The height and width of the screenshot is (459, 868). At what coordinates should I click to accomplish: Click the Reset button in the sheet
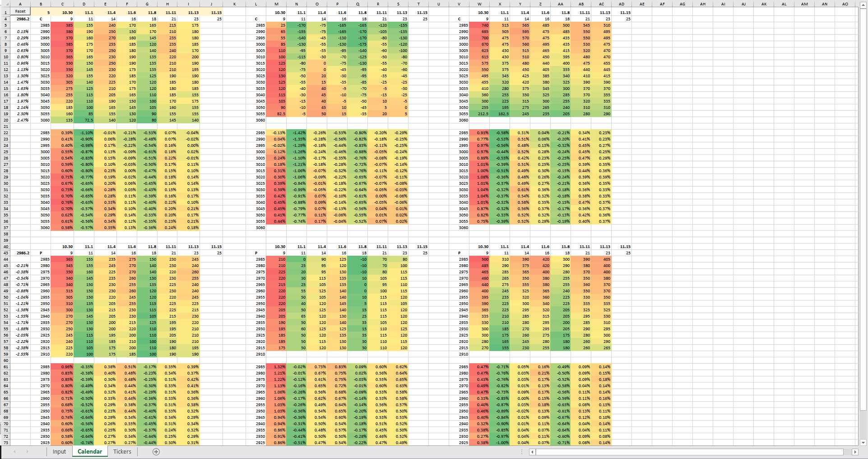click(20, 11)
